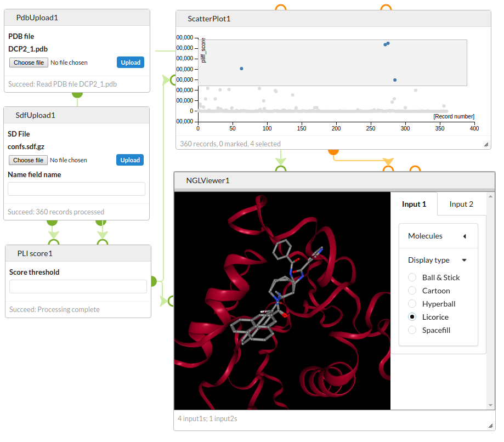
Task: Click the orange output port under ScatterPlot1
Action: pyautogui.click(x=332, y=151)
